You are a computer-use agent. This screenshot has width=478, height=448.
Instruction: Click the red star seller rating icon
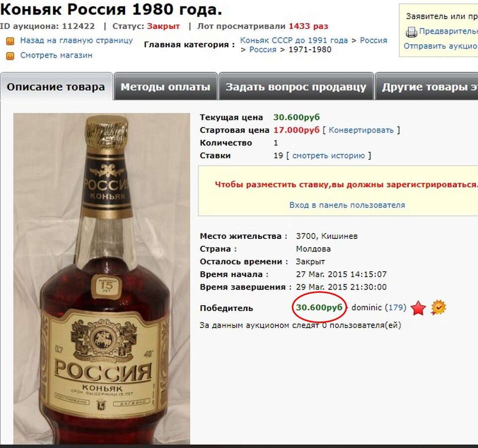(418, 308)
